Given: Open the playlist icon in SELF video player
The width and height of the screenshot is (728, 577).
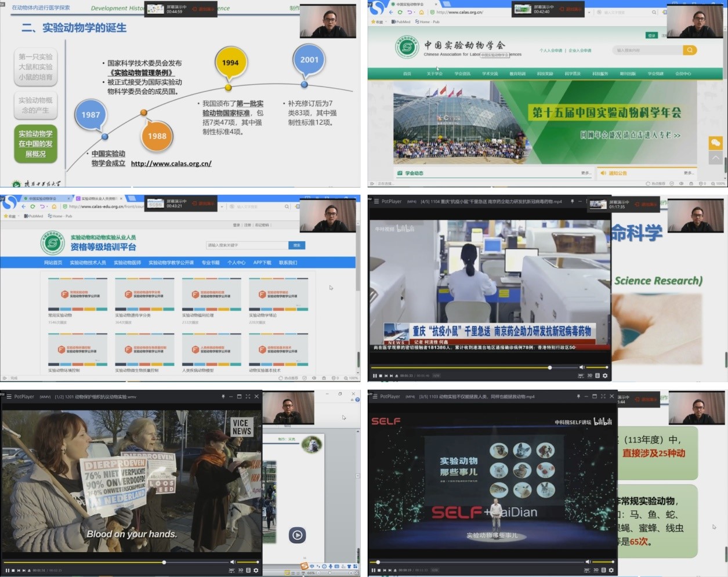Looking at the screenshot, I should coord(604,571).
